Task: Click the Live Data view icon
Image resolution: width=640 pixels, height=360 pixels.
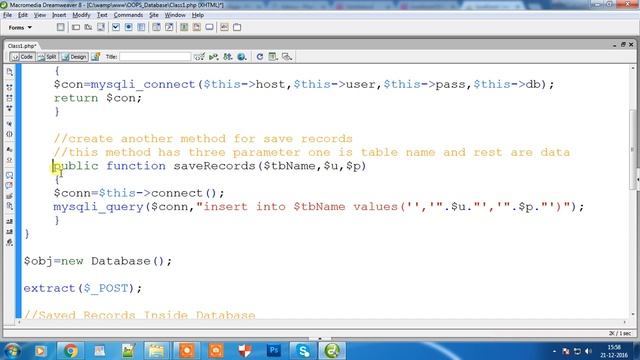Action: pos(96,57)
